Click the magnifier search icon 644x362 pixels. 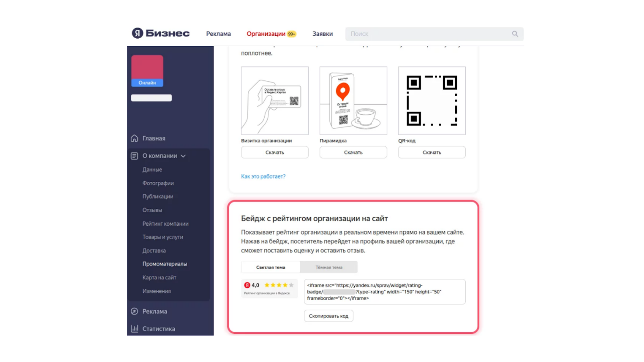tap(515, 34)
